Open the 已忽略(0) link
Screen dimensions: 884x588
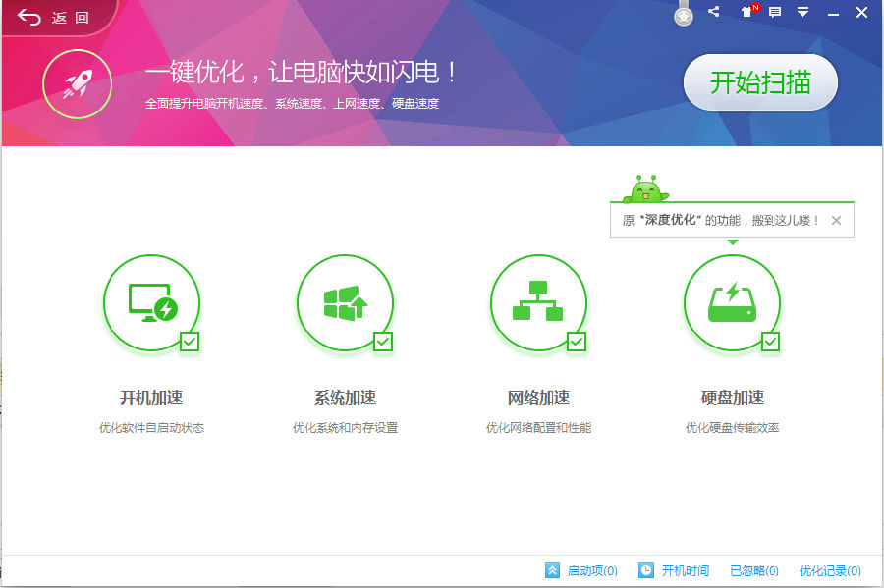click(754, 571)
